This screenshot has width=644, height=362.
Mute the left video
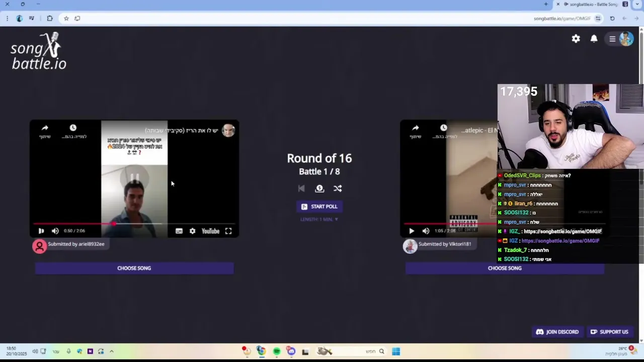click(x=55, y=231)
